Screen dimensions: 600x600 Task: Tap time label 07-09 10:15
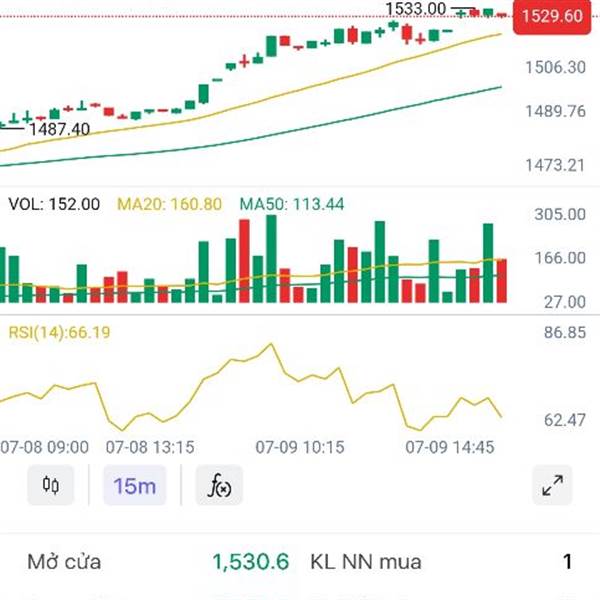pyautogui.click(x=300, y=447)
